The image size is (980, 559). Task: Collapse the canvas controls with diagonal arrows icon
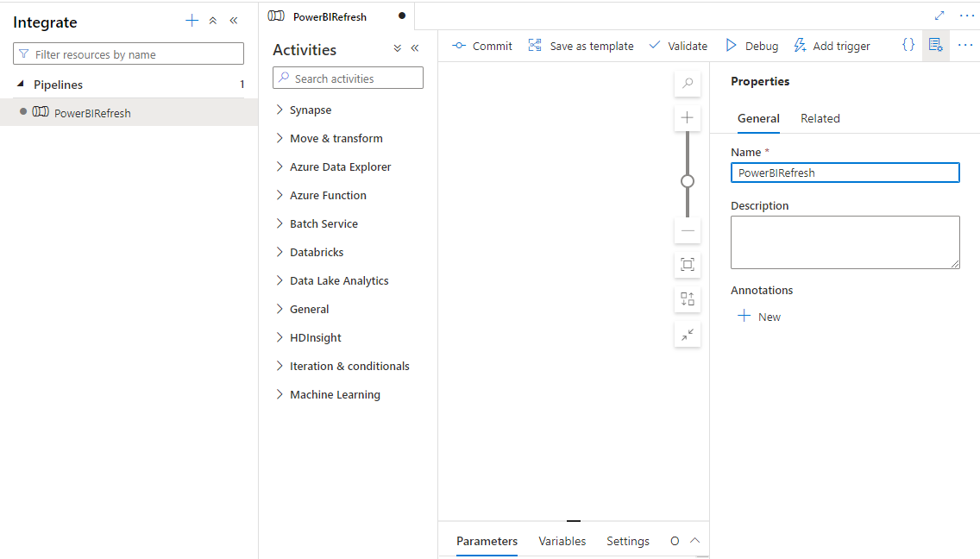coord(688,335)
